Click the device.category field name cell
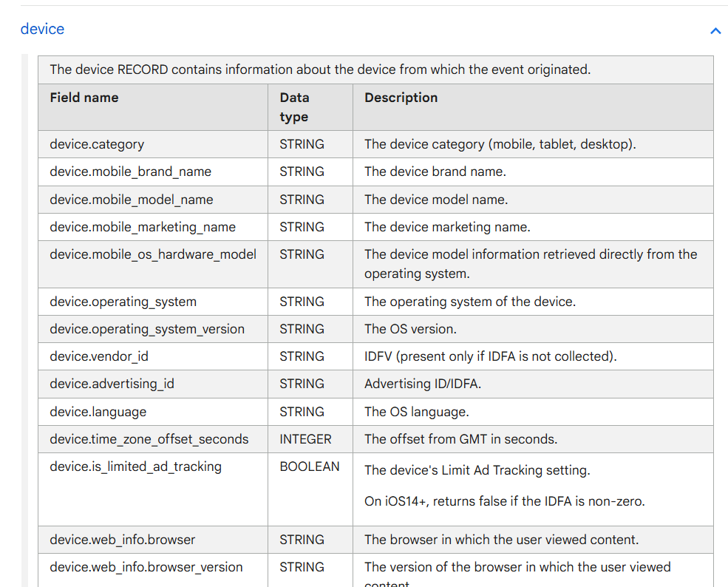The image size is (728, 587). point(97,144)
